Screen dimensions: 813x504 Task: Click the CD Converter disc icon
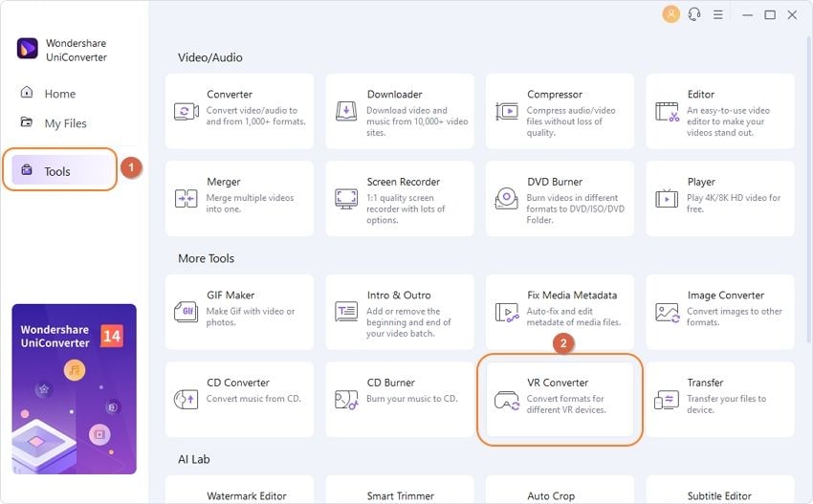(x=187, y=399)
